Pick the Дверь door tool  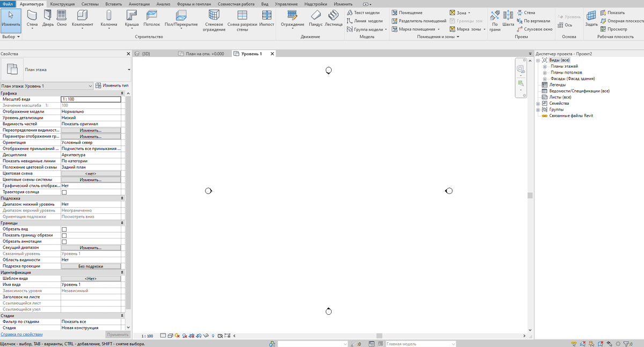(48, 19)
